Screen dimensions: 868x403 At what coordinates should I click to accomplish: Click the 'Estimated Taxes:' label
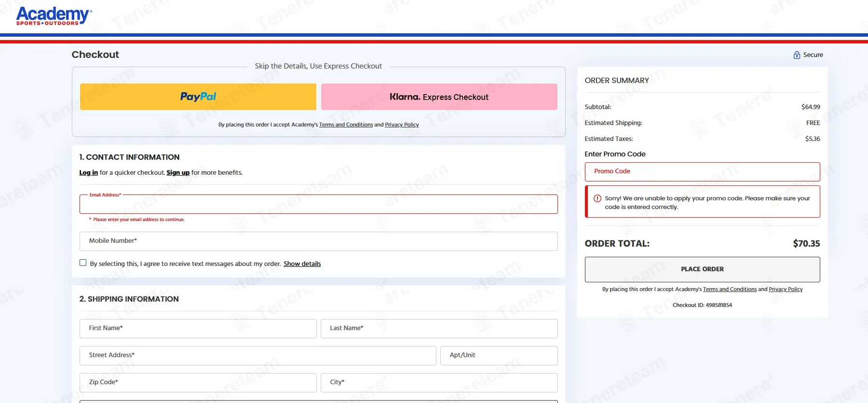click(609, 139)
